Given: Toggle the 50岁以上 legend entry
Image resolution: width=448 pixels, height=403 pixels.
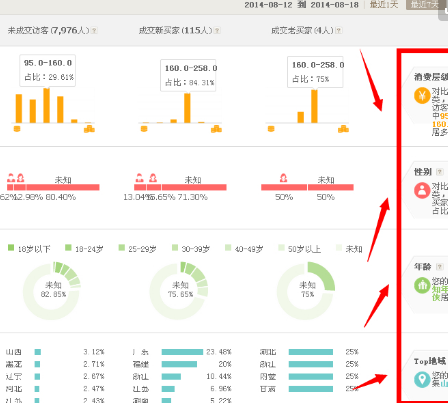Looking at the screenshot, I should click(299, 249).
